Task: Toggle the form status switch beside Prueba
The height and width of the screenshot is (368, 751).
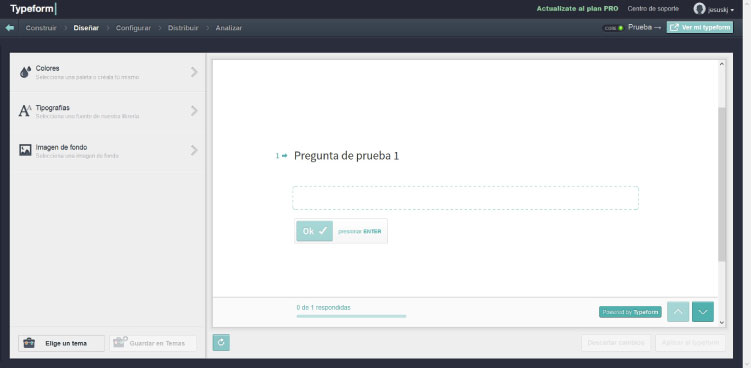Action: [x=613, y=28]
